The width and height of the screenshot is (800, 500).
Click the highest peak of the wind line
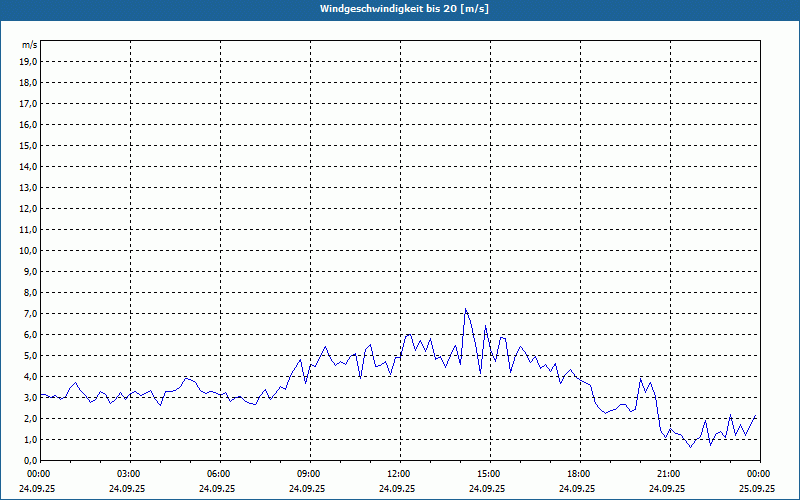click(465, 310)
